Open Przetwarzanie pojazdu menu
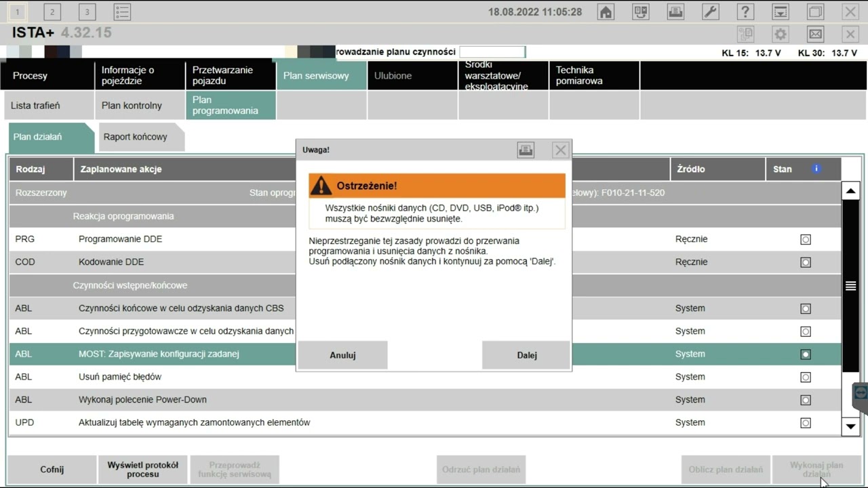The height and width of the screenshot is (488, 868). coord(230,75)
